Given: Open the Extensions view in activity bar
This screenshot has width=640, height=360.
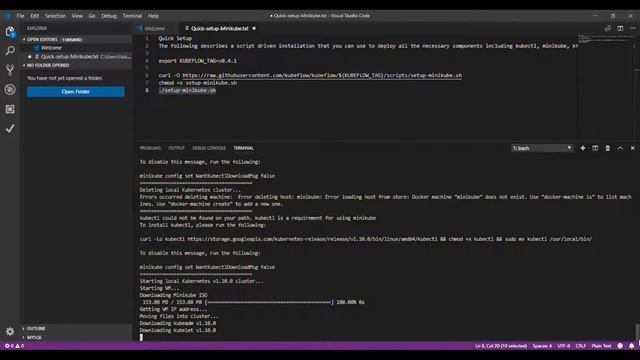Looking at the screenshot, I should (x=10, y=109).
